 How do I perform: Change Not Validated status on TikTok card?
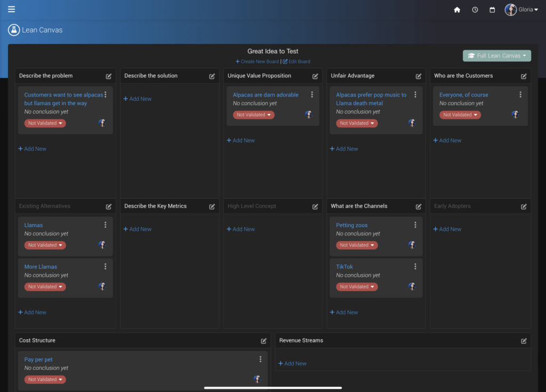(x=357, y=286)
